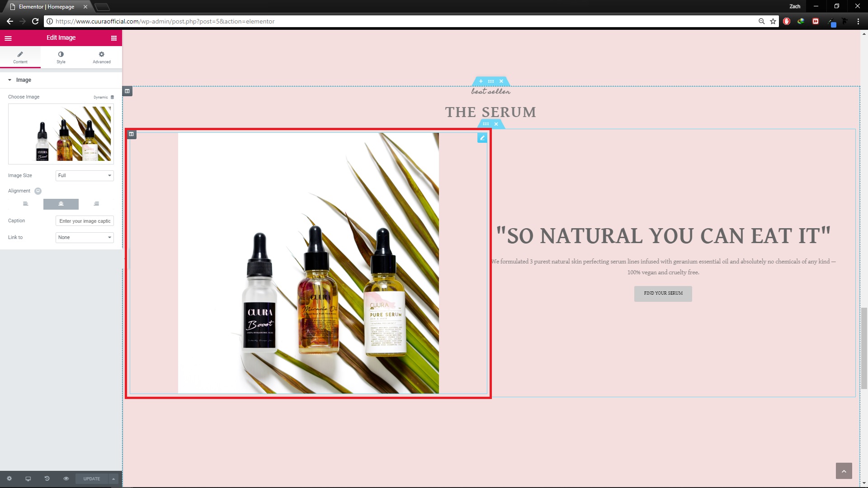Expand save options arrow beside Update
Viewport: 868px width, 488px height.
click(113, 479)
